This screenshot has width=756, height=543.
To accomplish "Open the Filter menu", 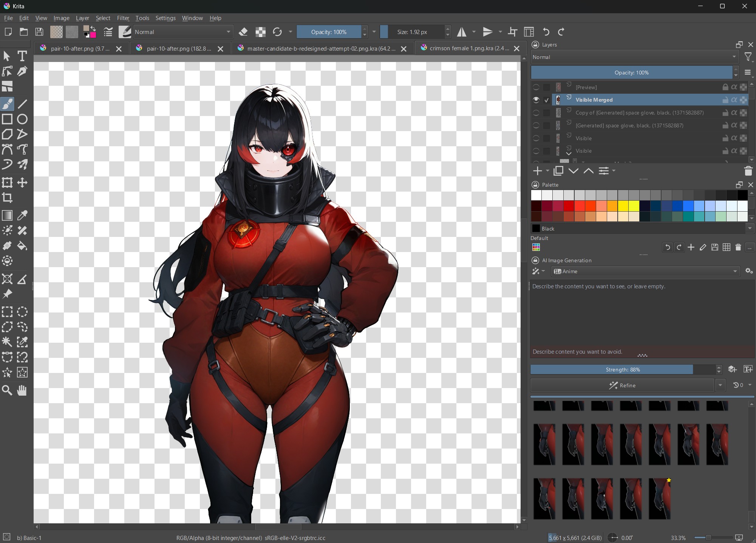I will coord(123,18).
